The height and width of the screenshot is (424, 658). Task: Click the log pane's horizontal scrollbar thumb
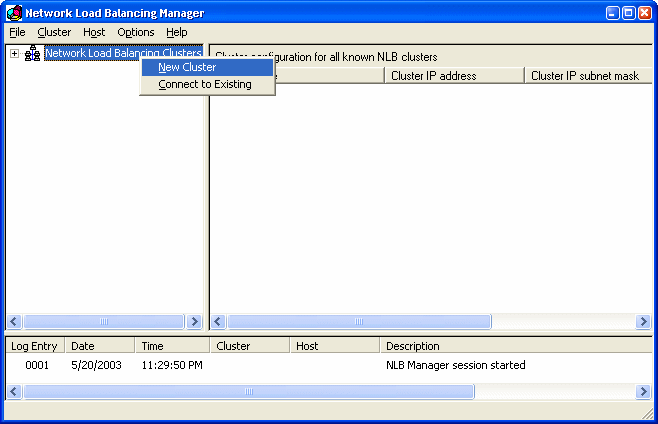[x=249, y=392]
